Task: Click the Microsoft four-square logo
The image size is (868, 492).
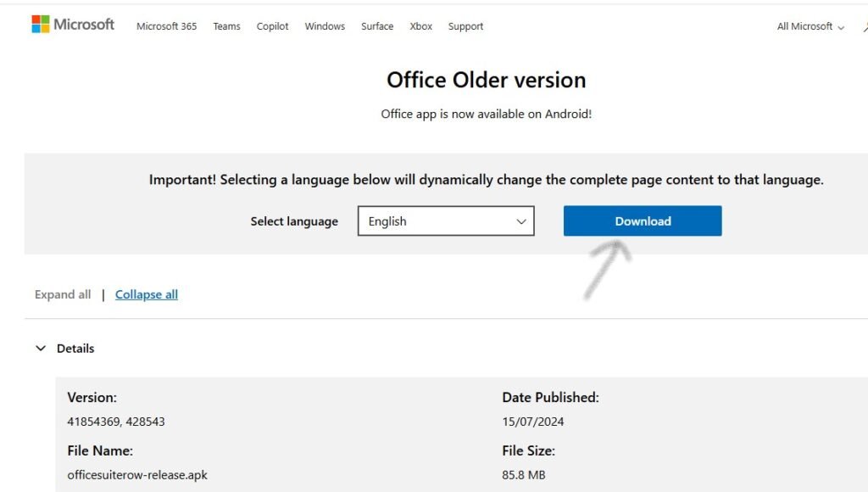Action: tap(41, 25)
